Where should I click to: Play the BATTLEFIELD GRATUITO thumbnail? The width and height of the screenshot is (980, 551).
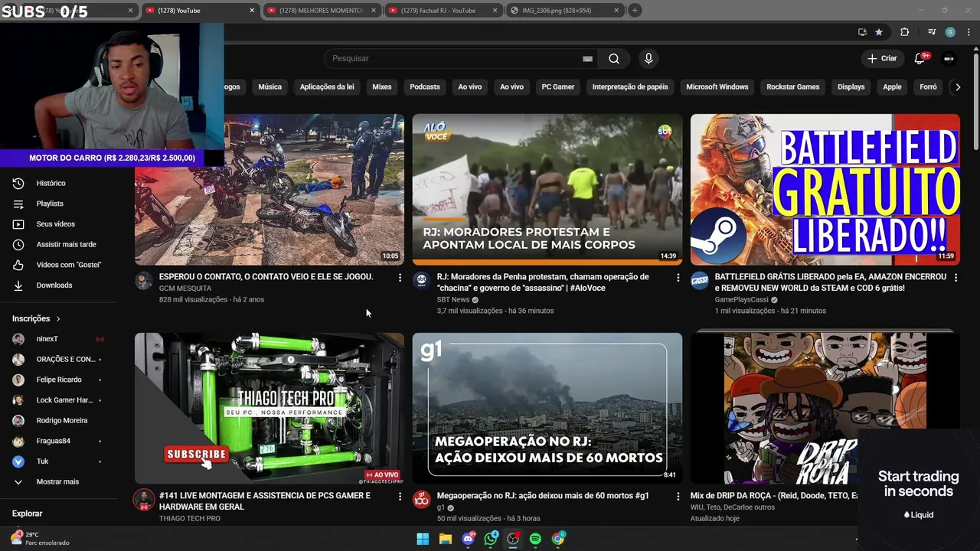coord(825,189)
